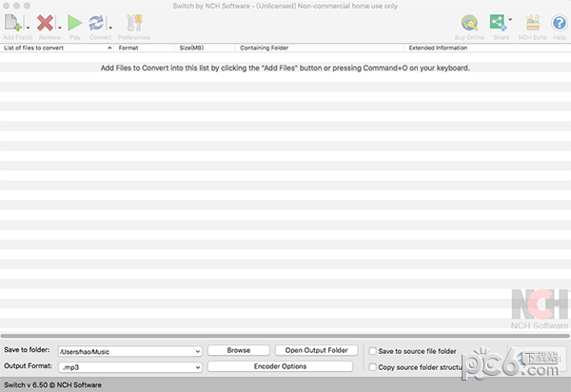Screen dimensions: 571x392
Task: Click the Convert toolbar icon
Action: point(96,23)
